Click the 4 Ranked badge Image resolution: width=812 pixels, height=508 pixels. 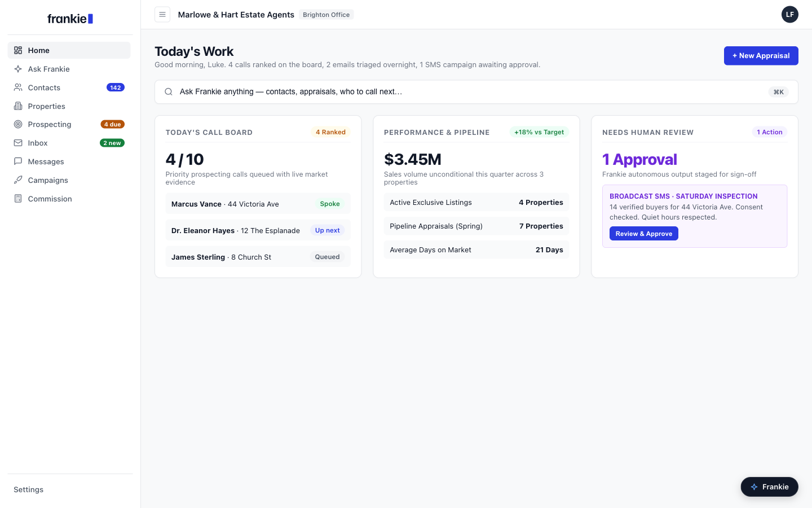[x=330, y=132]
